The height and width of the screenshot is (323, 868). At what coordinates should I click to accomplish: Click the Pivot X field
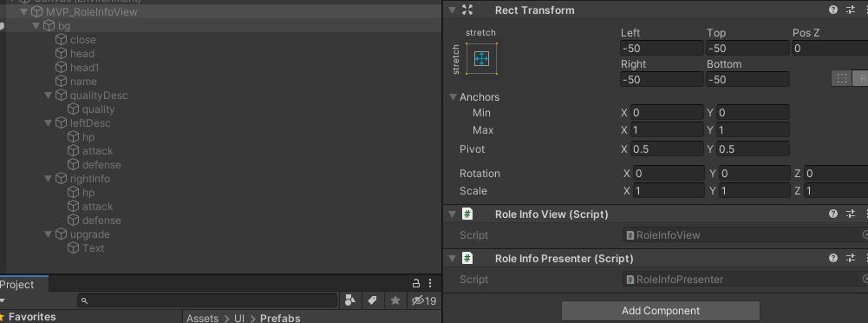pos(667,149)
